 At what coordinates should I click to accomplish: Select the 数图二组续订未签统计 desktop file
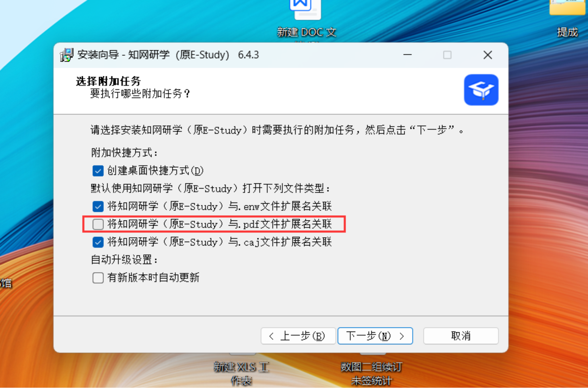pyautogui.click(x=371, y=371)
